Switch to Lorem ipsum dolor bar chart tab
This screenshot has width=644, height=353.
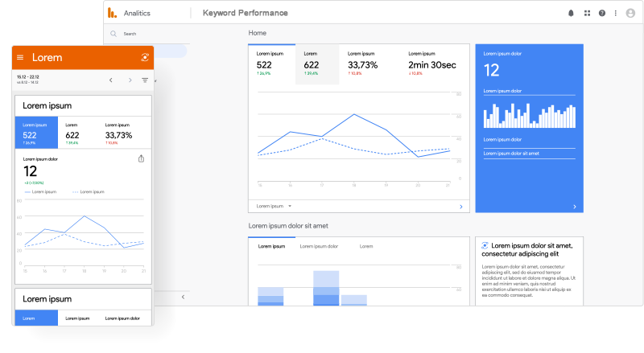[x=319, y=246]
